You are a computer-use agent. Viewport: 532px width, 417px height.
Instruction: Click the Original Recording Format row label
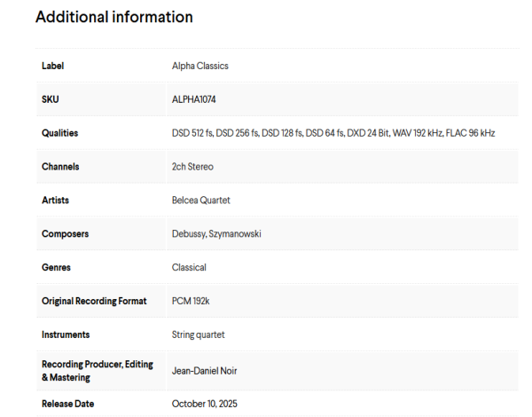[x=94, y=301]
